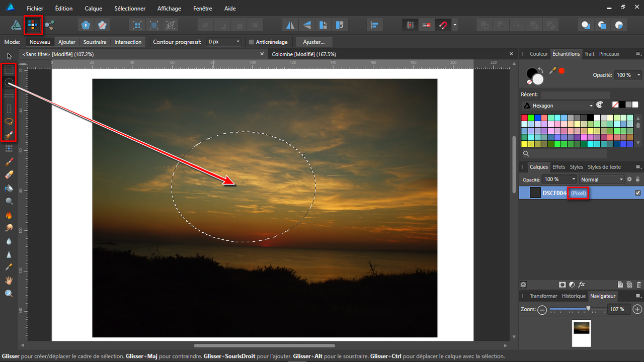Click the Navigateur zoom slider handle
The height and width of the screenshot is (362, 644).
[x=588, y=309]
